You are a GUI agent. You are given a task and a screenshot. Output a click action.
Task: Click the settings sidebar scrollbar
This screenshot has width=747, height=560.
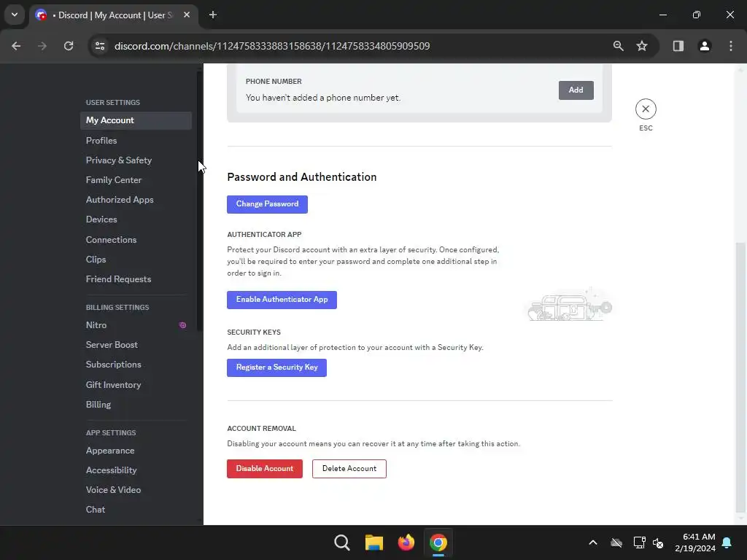pos(199,200)
